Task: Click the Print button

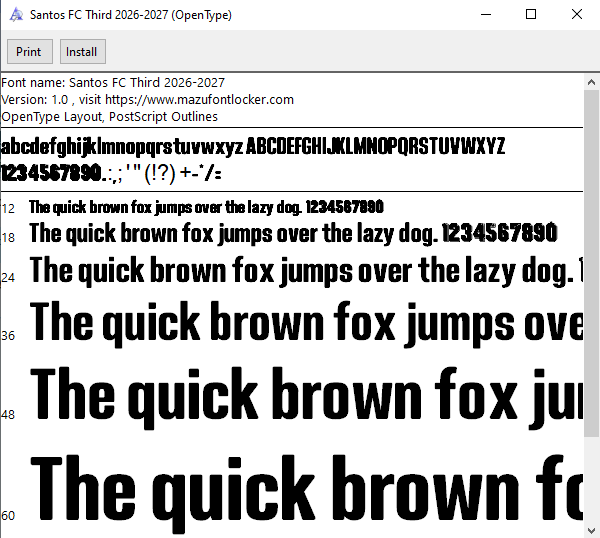Action: click(30, 52)
